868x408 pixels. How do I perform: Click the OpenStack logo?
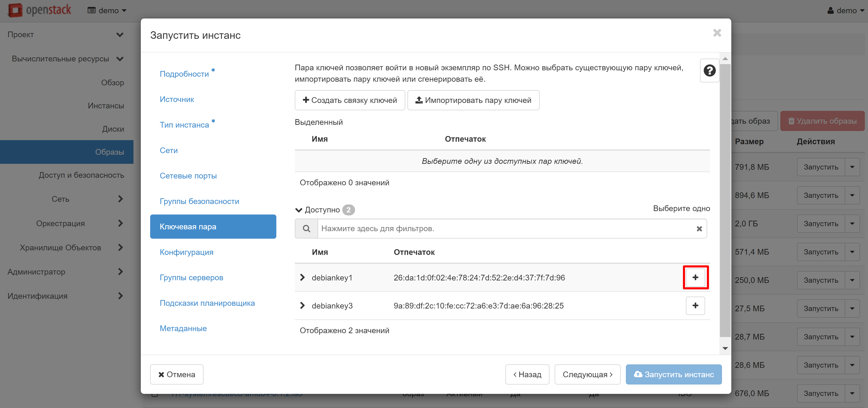[x=40, y=10]
